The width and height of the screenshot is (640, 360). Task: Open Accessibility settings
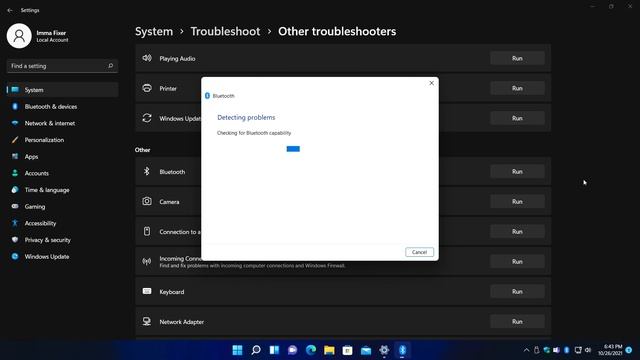coord(62,224)
